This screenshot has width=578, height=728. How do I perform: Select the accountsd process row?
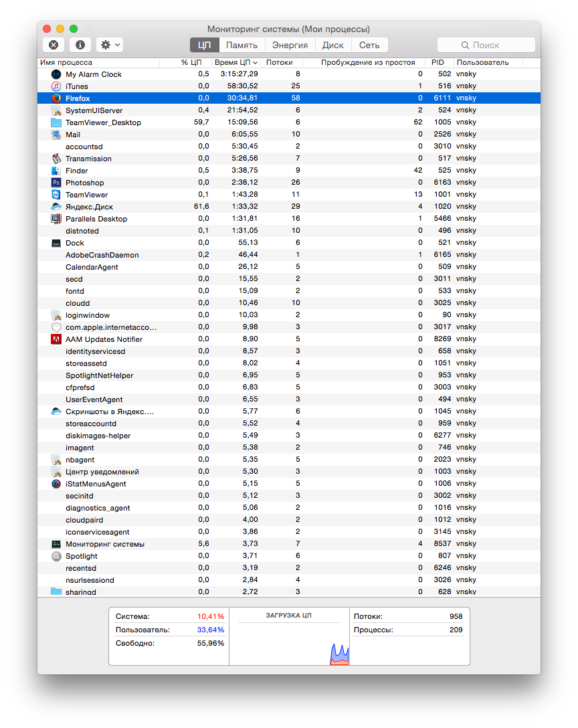point(289,147)
